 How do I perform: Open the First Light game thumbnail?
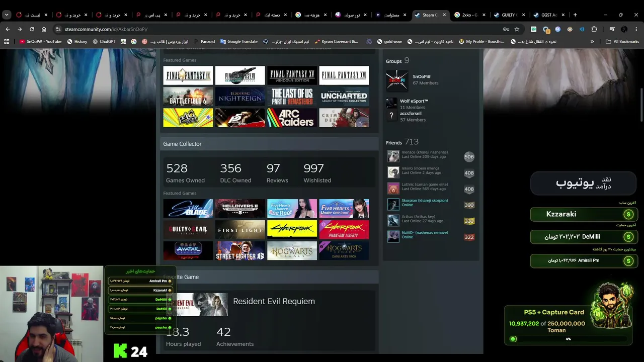click(x=240, y=230)
